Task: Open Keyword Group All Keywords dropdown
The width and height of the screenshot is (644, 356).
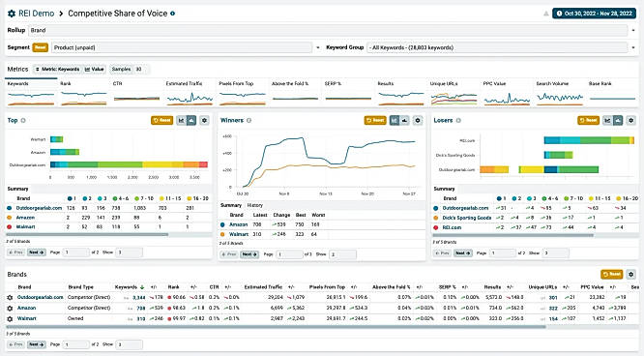Action: 497,47
